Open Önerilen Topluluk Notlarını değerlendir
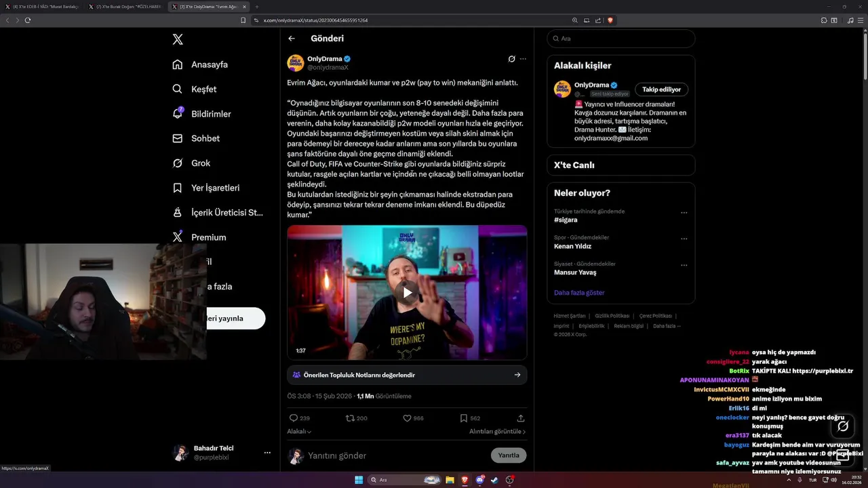The width and height of the screenshot is (868, 488). [407, 375]
